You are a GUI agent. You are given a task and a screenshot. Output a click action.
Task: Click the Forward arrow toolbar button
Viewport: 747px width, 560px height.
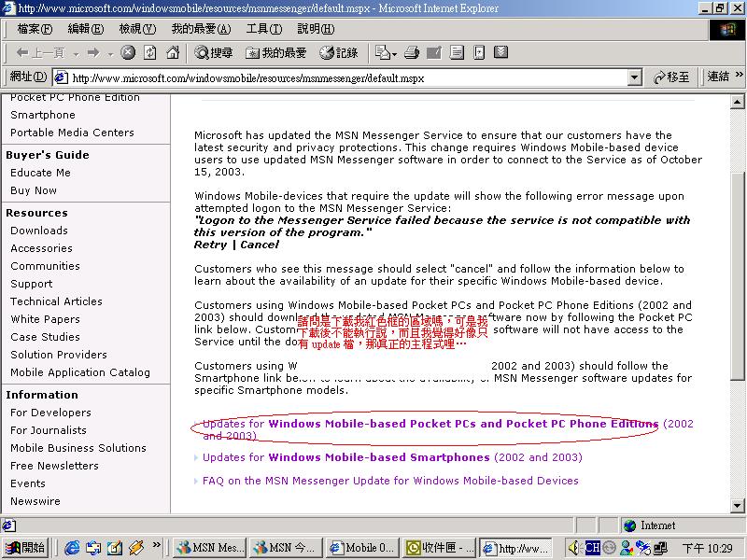click(x=93, y=53)
